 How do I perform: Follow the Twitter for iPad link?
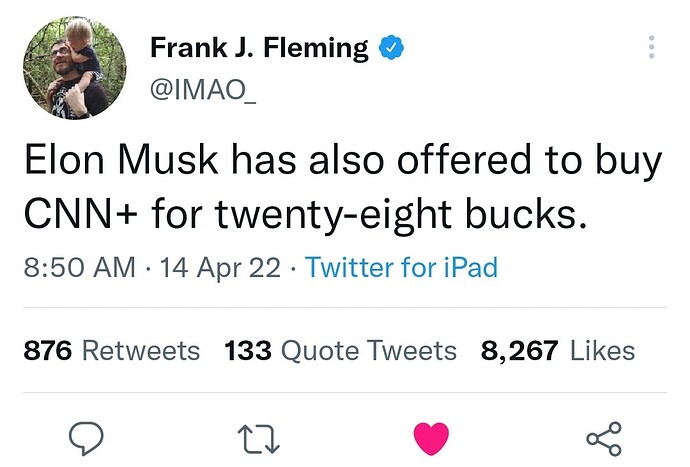(401, 267)
